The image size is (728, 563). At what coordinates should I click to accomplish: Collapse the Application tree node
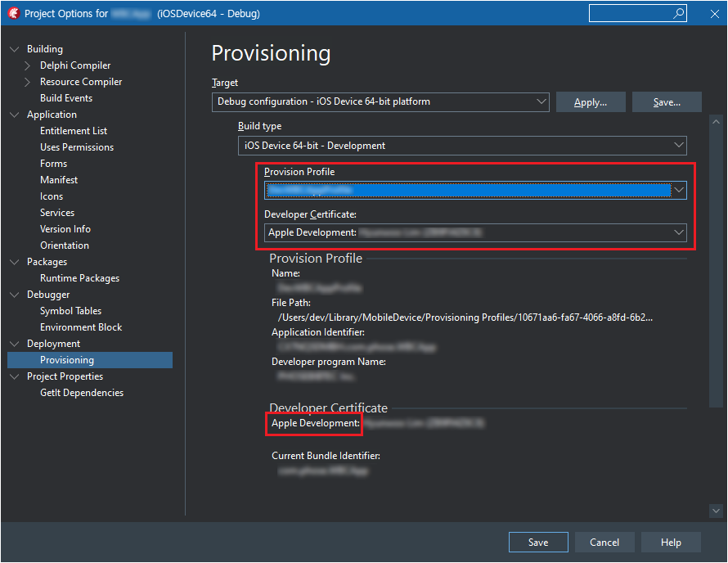[15, 115]
